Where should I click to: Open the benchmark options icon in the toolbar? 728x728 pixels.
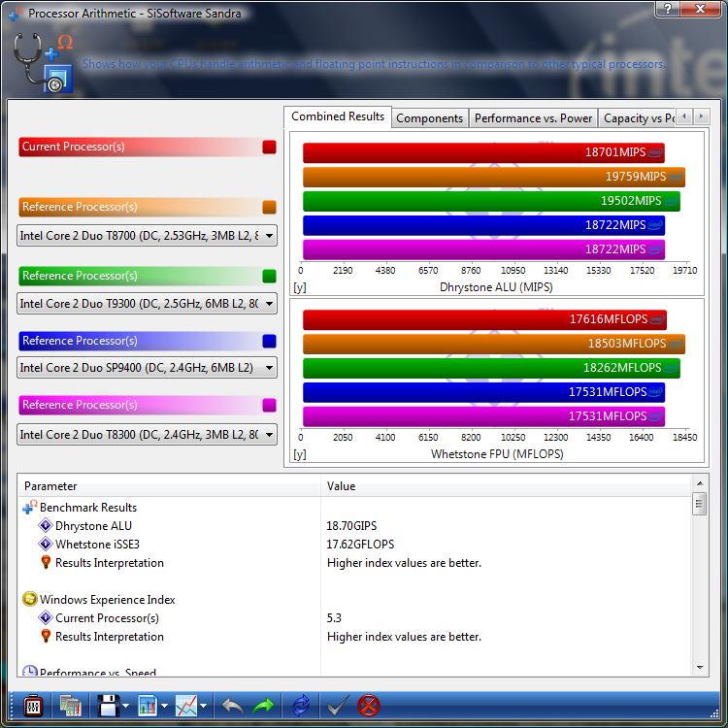[33, 707]
